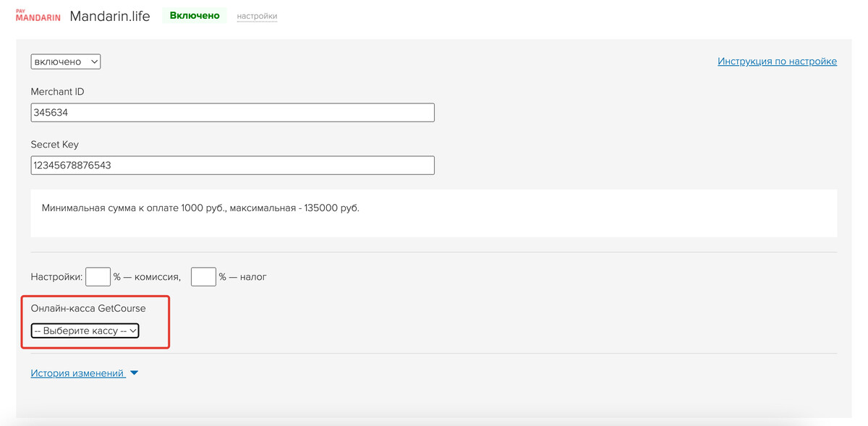The width and height of the screenshot is (868, 426).
Task: Click the Secret Key label
Action: 55,145
